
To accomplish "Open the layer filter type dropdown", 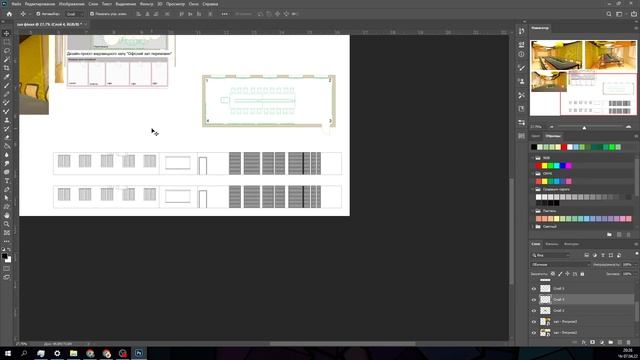I will [551, 255].
